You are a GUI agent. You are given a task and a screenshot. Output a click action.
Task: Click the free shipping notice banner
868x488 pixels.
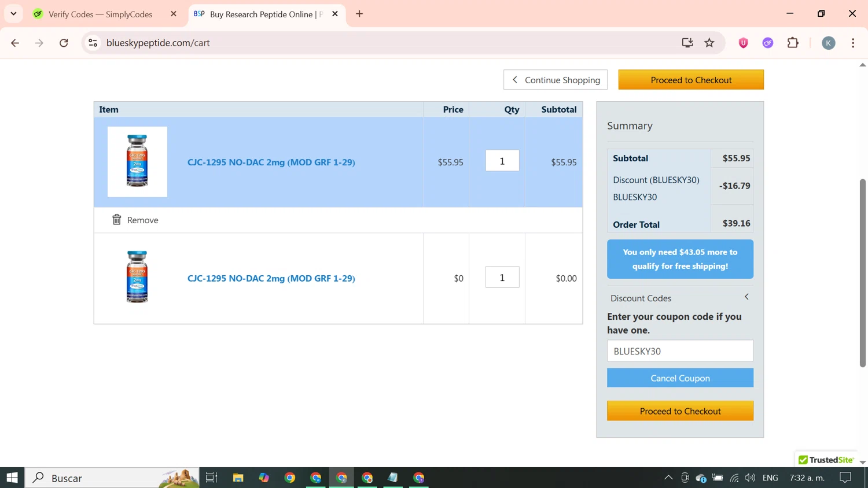680,259
